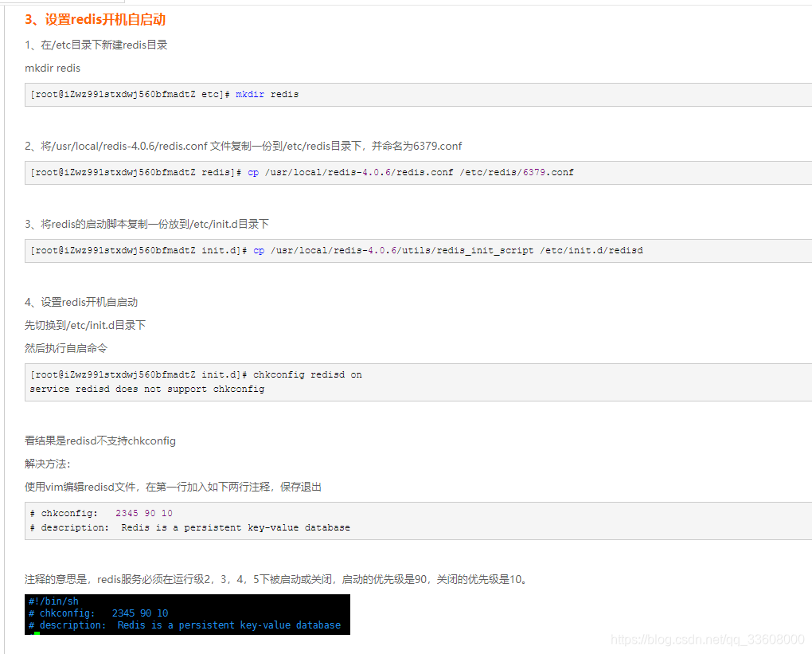Image resolution: width=812 pixels, height=654 pixels.
Task: Click the heading 3、设置redis开机自启动
Action: 95,20
